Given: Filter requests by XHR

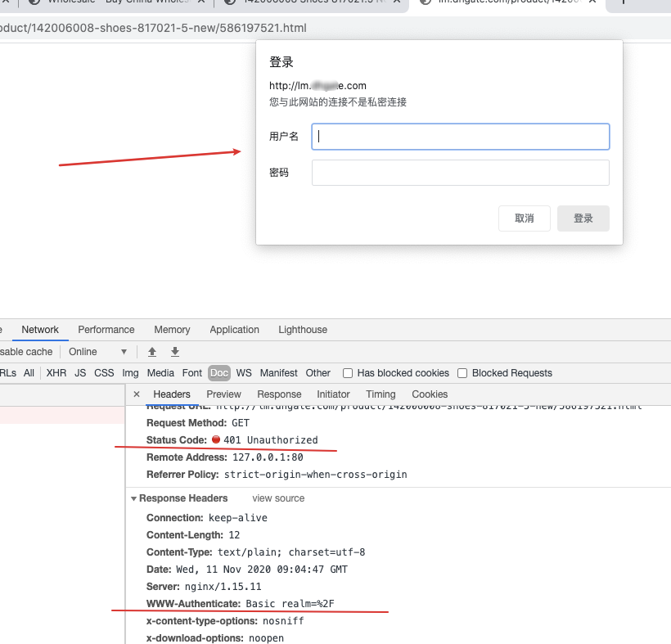Looking at the screenshot, I should (56, 373).
